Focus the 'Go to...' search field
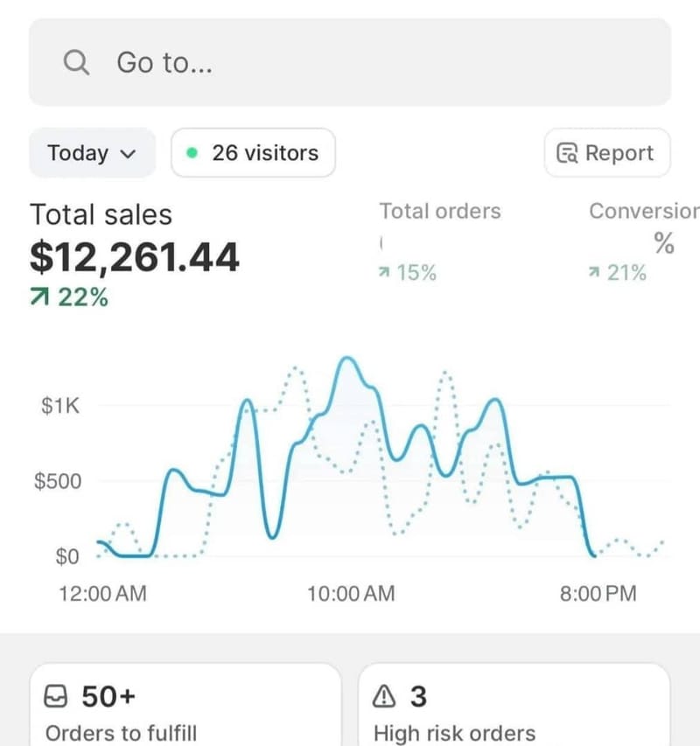Viewport: 700px width, 746px height. [x=350, y=63]
